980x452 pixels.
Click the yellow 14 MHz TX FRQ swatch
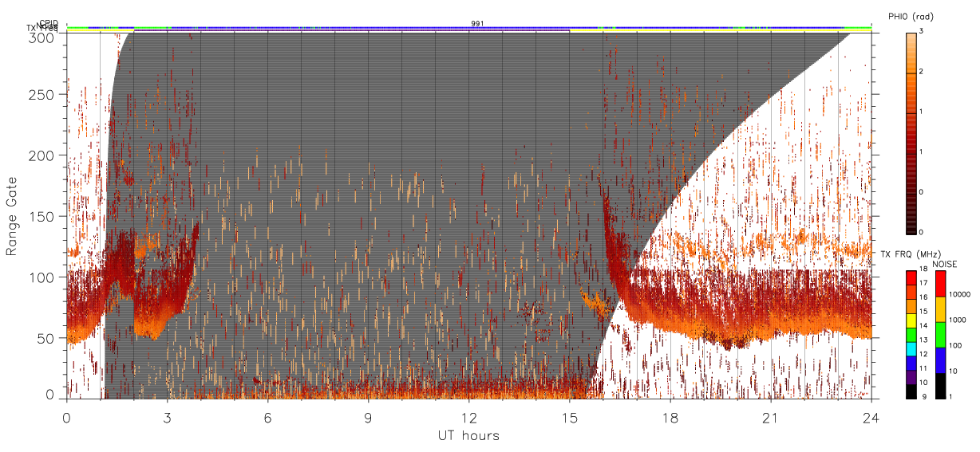click(x=911, y=321)
